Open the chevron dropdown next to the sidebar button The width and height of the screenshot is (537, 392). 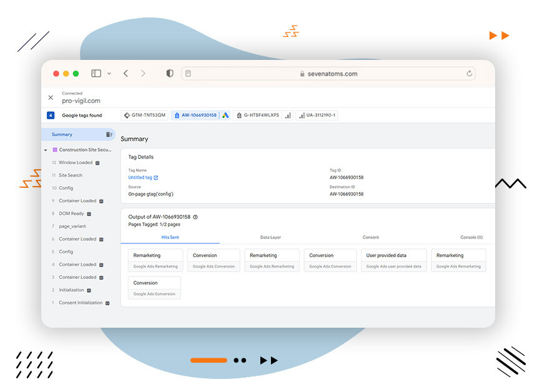[109, 73]
